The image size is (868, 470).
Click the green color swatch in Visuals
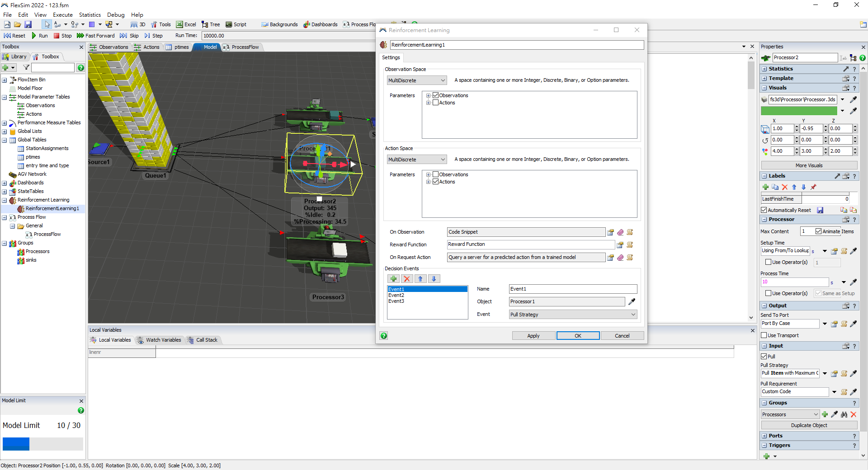pyautogui.click(x=799, y=111)
